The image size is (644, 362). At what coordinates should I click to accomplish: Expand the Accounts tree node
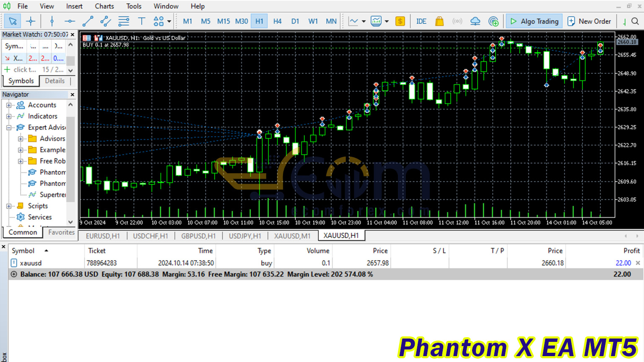coord(9,105)
